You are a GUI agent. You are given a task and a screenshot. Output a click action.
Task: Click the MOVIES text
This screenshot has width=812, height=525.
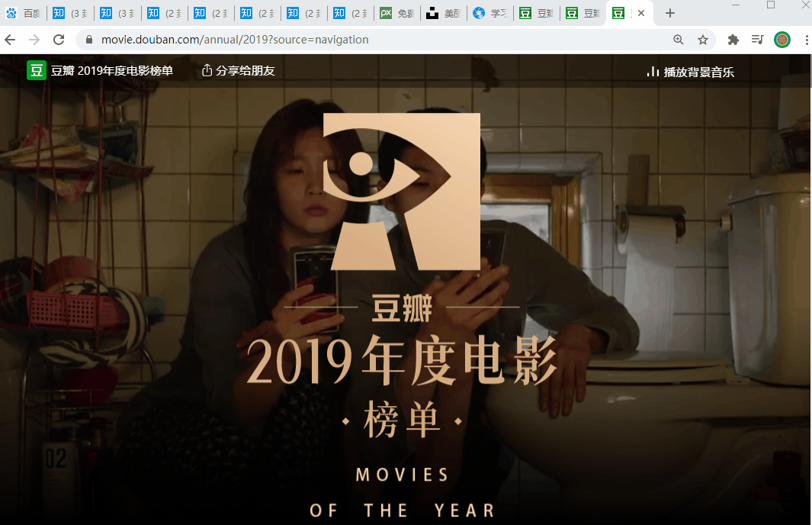(402, 475)
